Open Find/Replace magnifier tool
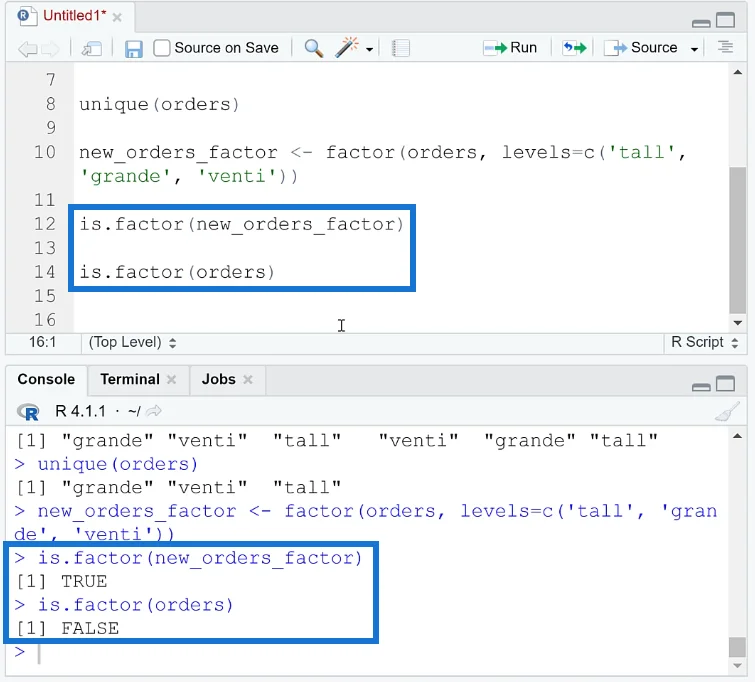Screen dimensions: 755x682 [x=313, y=48]
